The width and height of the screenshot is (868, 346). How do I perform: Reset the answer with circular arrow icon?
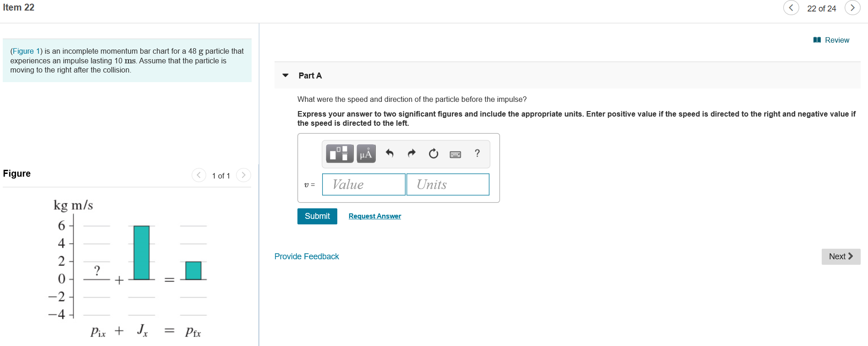[x=434, y=154]
